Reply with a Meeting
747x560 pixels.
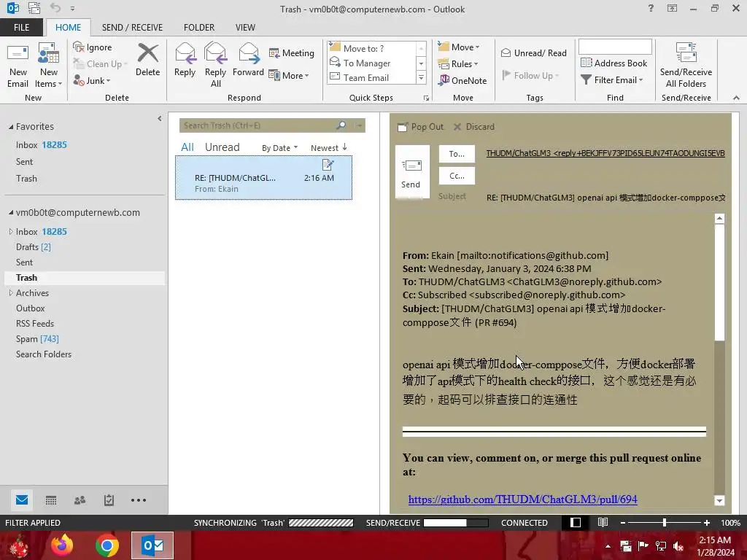coord(292,52)
